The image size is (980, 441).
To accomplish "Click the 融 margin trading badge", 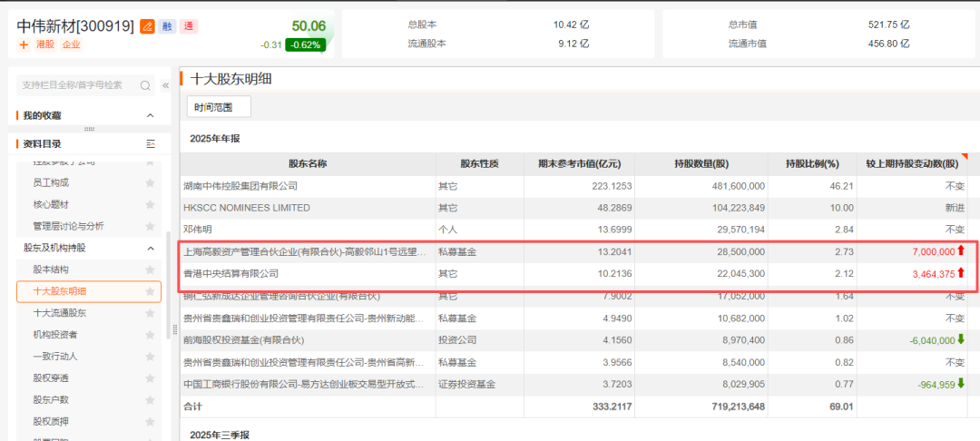I will pos(168,26).
